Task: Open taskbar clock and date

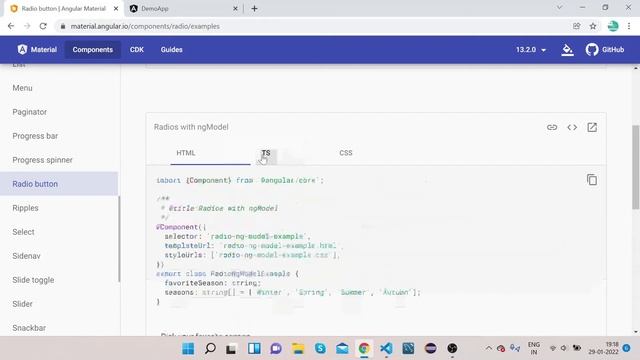Action: (603, 348)
